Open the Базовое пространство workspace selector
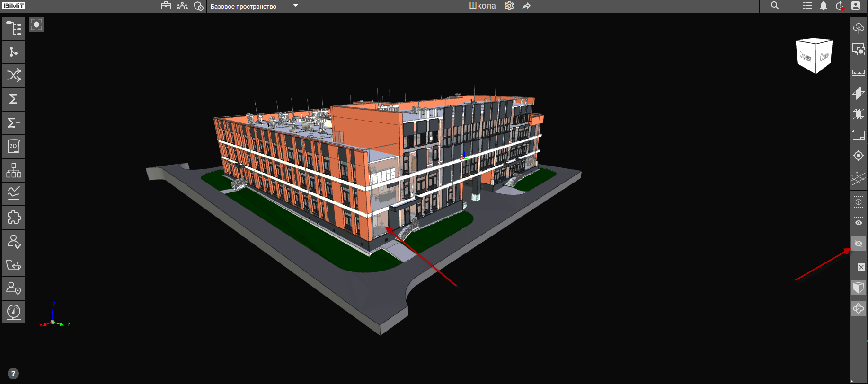The width and height of the screenshot is (868, 384). point(243,6)
